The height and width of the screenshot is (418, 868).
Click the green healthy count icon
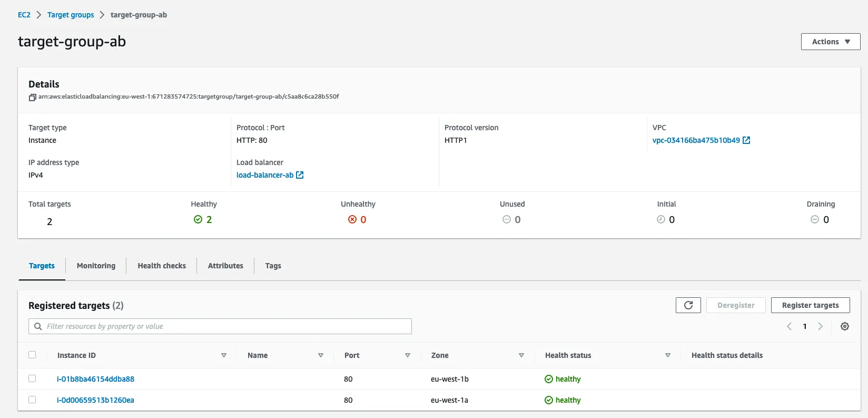click(198, 219)
